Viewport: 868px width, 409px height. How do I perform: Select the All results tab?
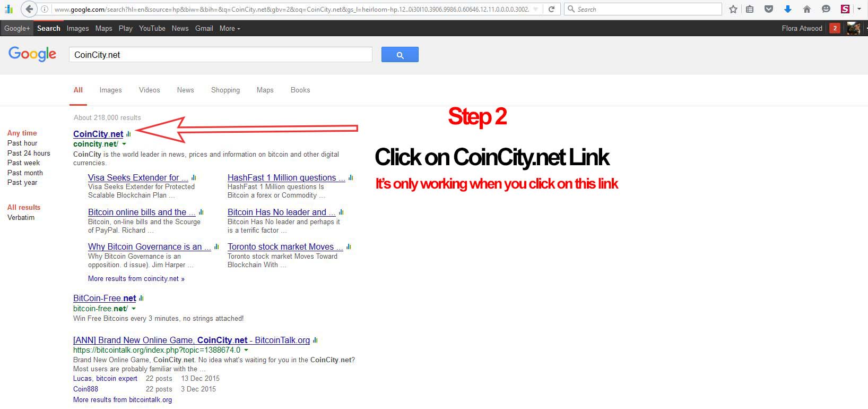78,90
